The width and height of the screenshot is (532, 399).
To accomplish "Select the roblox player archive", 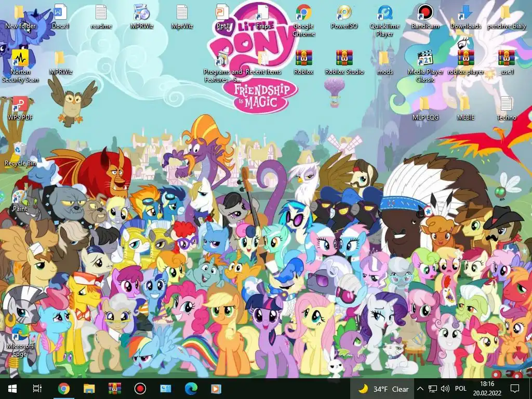I will [x=465, y=62].
